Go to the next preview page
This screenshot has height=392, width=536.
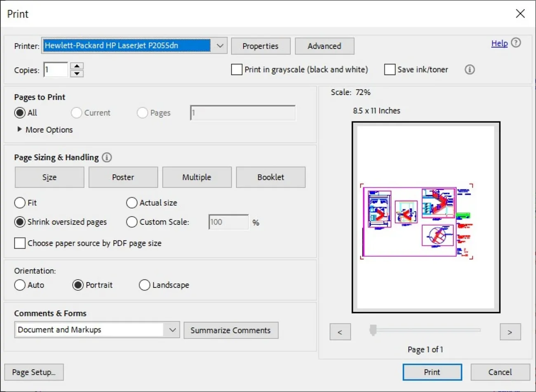[x=510, y=332]
